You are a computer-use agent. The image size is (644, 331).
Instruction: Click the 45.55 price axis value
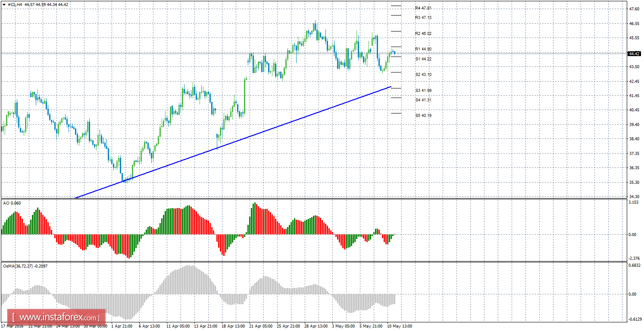click(x=634, y=38)
